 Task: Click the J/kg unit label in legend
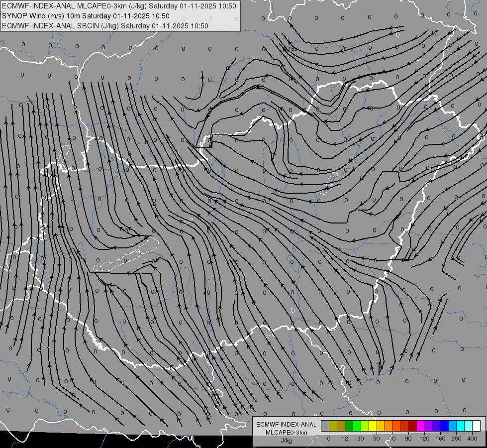(x=287, y=441)
